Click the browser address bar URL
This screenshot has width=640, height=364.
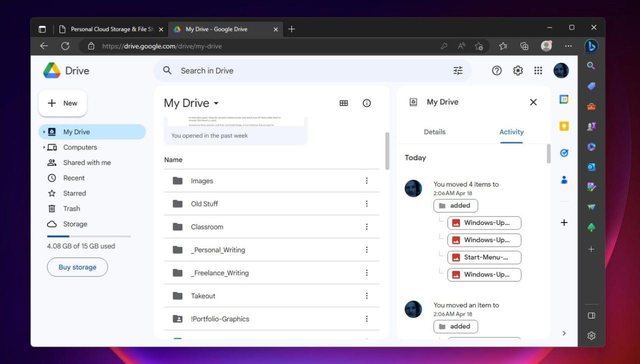pos(161,46)
